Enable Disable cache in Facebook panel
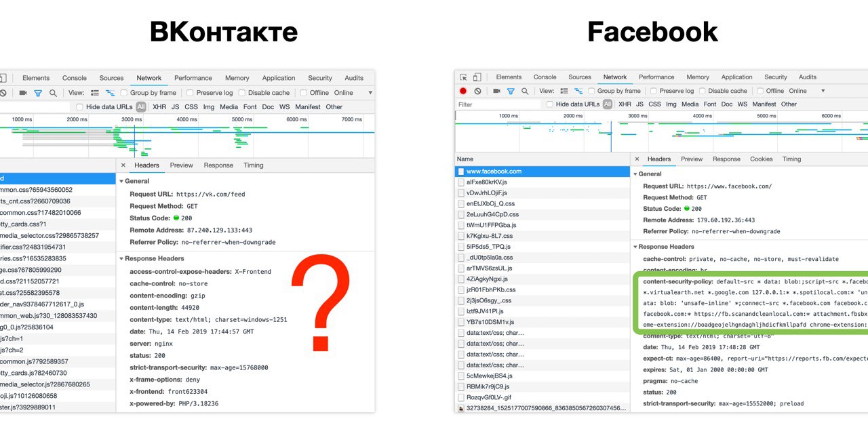The image size is (868, 444). click(703, 91)
